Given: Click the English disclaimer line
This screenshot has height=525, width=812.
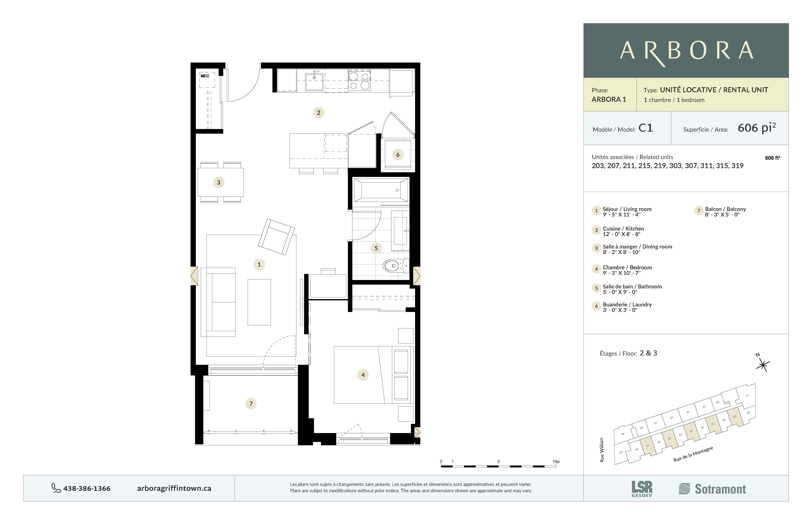Looking at the screenshot, I should pos(411,491).
